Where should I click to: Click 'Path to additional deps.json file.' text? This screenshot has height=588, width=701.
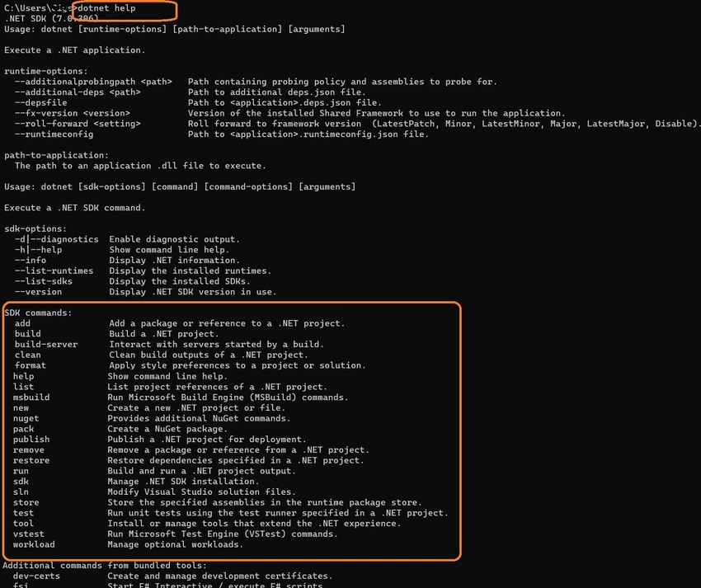point(277,92)
